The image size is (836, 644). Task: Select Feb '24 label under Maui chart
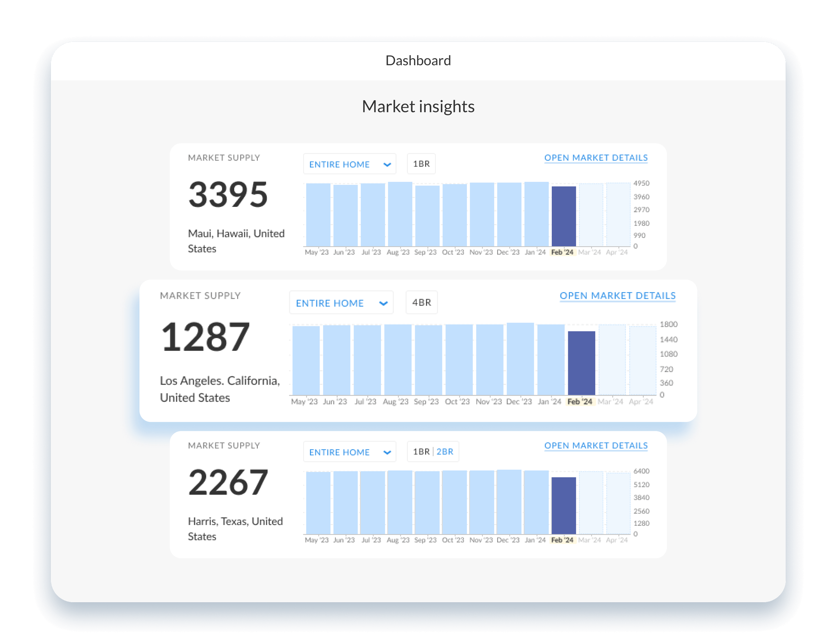click(x=562, y=252)
